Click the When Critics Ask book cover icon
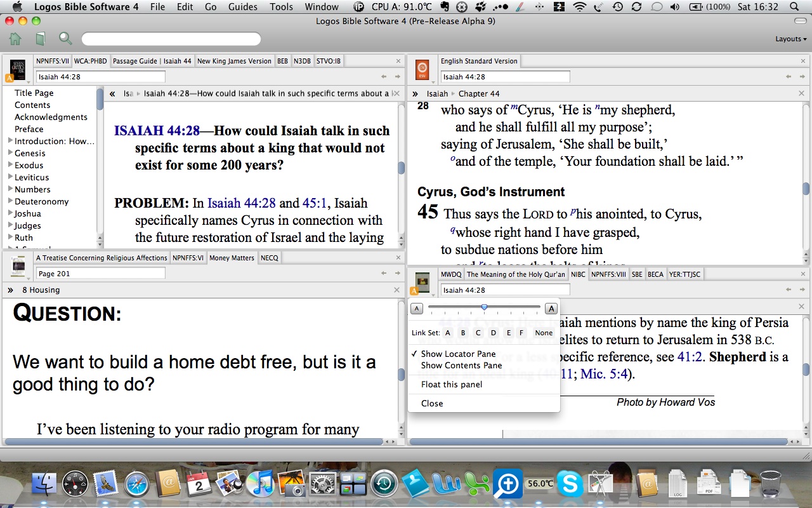This screenshot has height=508, width=812. pyautogui.click(x=16, y=69)
